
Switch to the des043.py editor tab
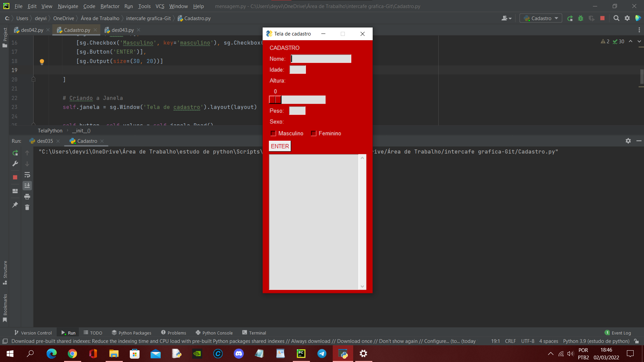click(122, 30)
